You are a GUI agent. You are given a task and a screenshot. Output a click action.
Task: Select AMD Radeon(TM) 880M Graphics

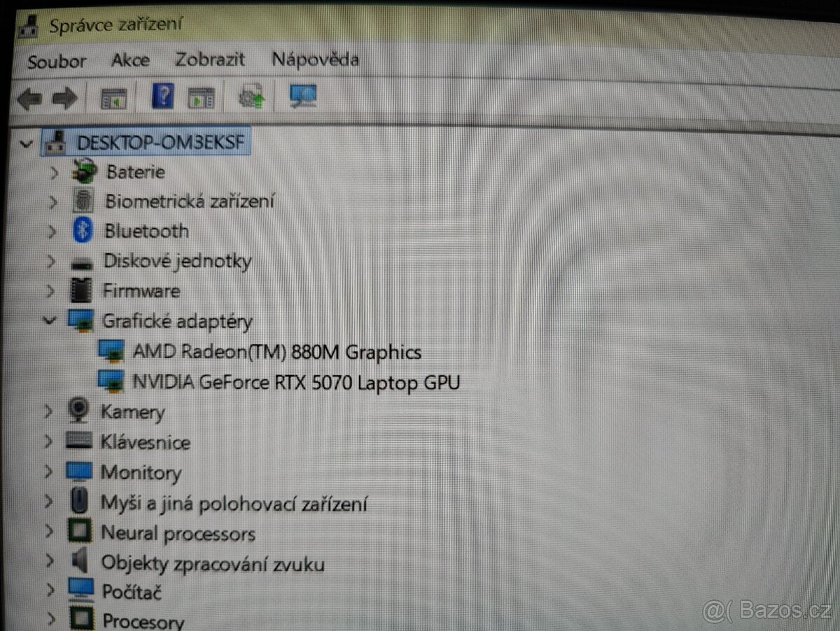[x=277, y=351]
